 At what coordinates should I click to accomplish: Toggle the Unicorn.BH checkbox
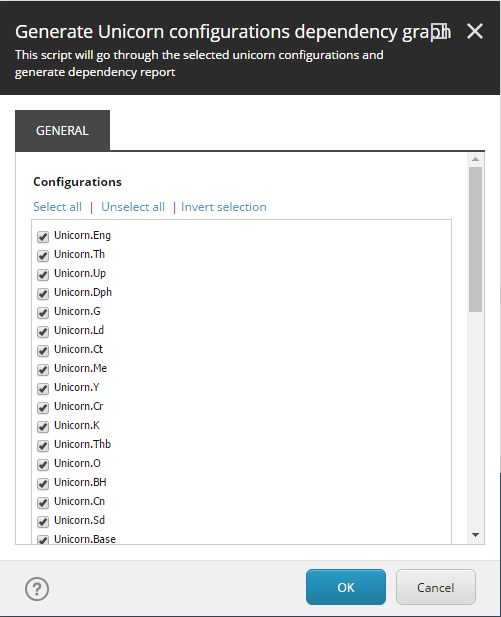pyautogui.click(x=43, y=483)
